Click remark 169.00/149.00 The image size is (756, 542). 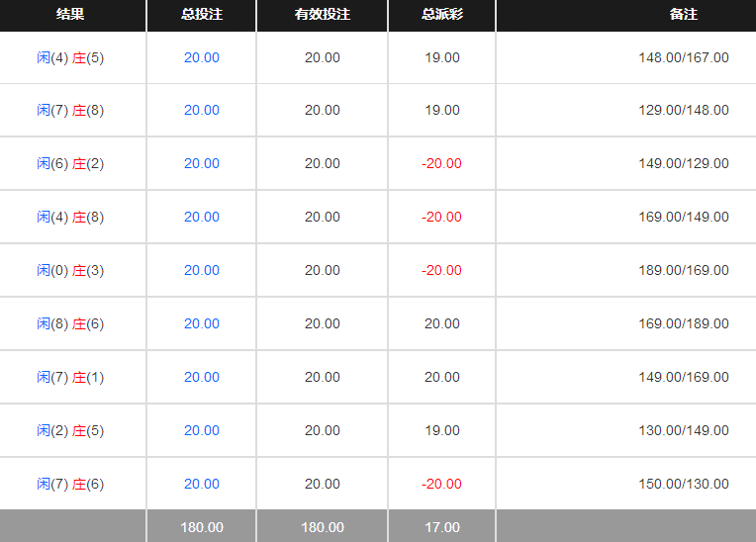(x=684, y=218)
